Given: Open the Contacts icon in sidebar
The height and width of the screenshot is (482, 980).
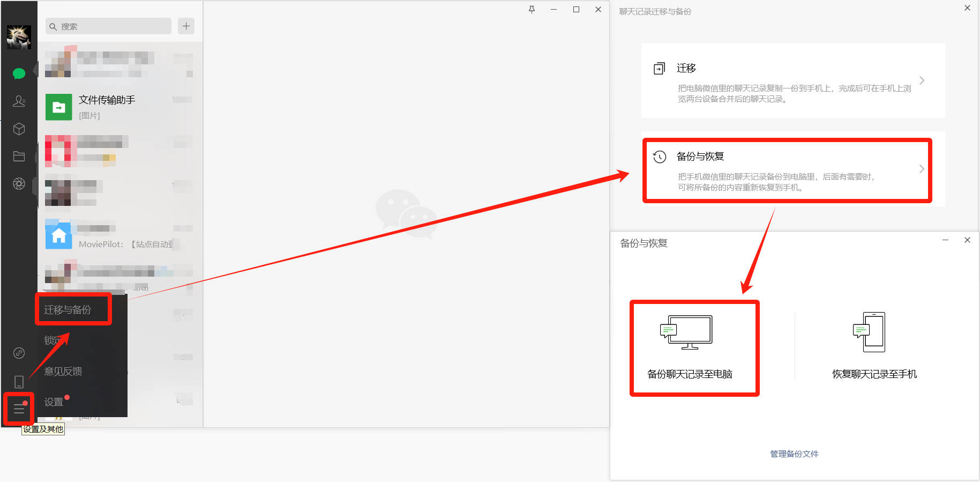Looking at the screenshot, I should (19, 101).
